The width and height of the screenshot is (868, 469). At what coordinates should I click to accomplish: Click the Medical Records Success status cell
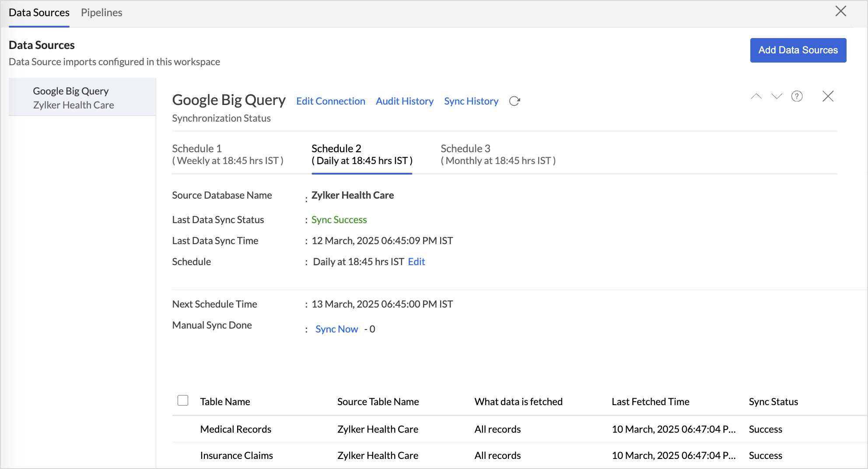pyautogui.click(x=765, y=429)
